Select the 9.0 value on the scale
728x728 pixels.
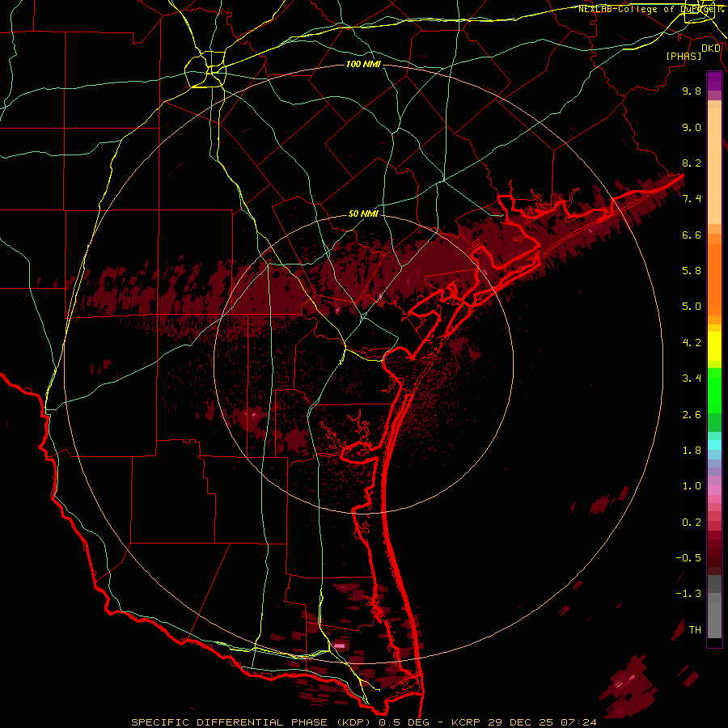[692, 127]
